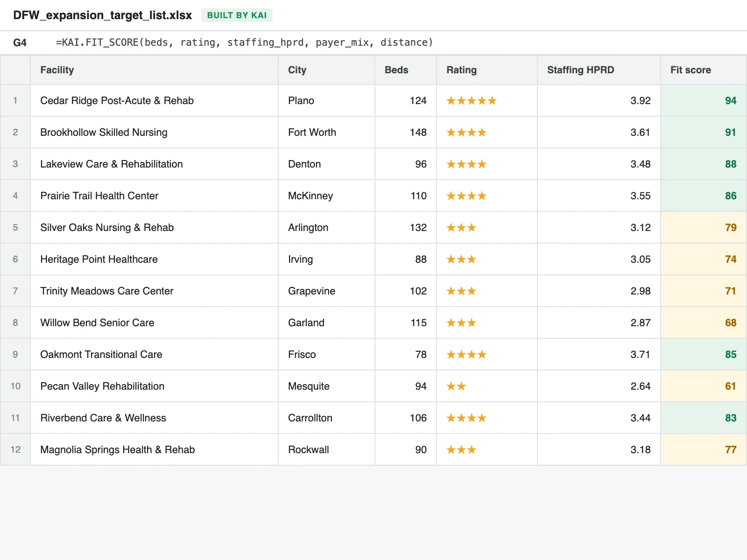Click the Garland city cell

pos(326,322)
